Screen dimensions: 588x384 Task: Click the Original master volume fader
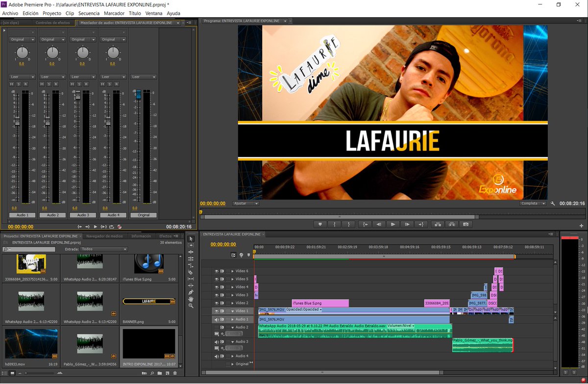[138, 94]
